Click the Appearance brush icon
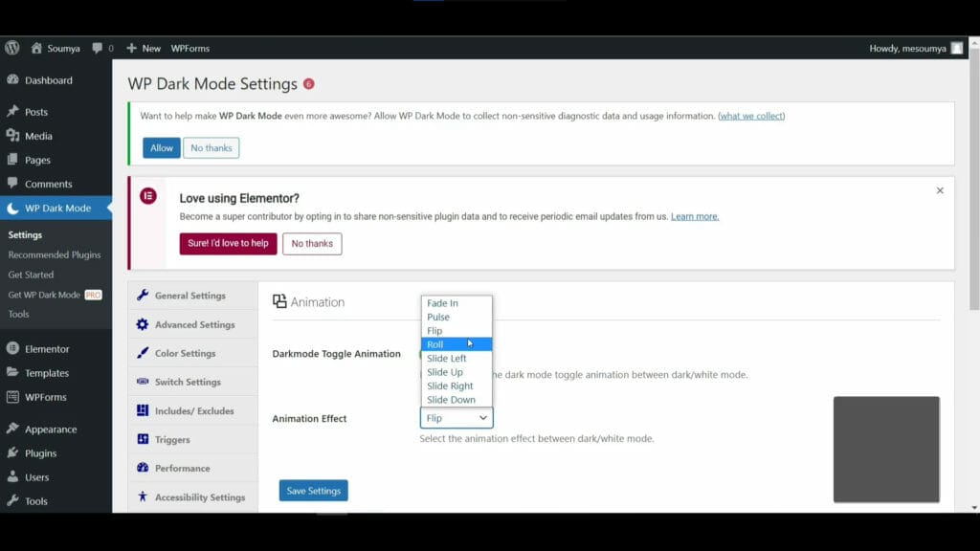This screenshot has width=980, height=551. pos(13,429)
